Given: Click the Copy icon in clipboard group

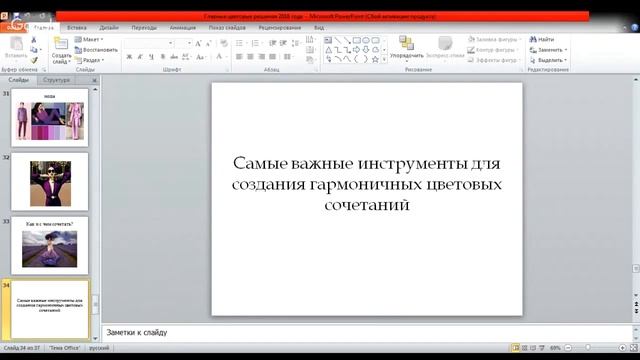Looking at the screenshot, I should point(34,50).
